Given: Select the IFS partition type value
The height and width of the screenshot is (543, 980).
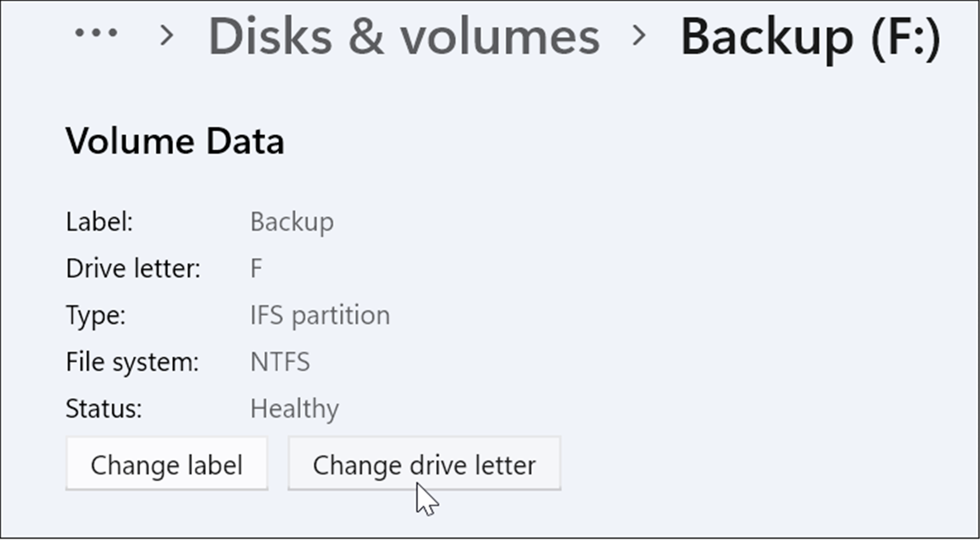Looking at the screenshot, I should click(320, 314).
